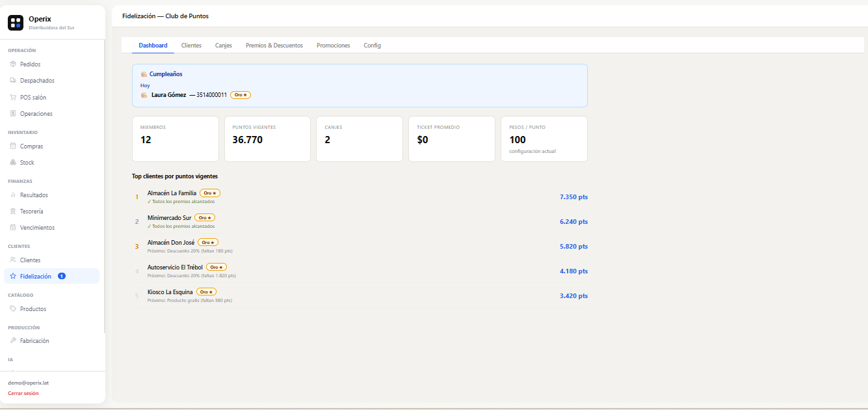Switch to the Promociones tab

click(334, 46)
